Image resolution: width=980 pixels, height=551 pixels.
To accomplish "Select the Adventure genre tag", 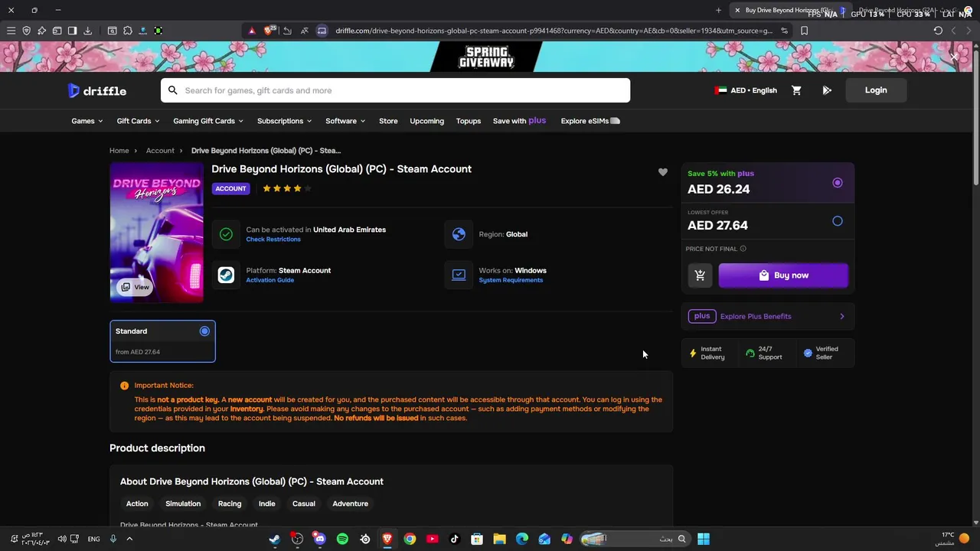I will [x=350, y=504].
